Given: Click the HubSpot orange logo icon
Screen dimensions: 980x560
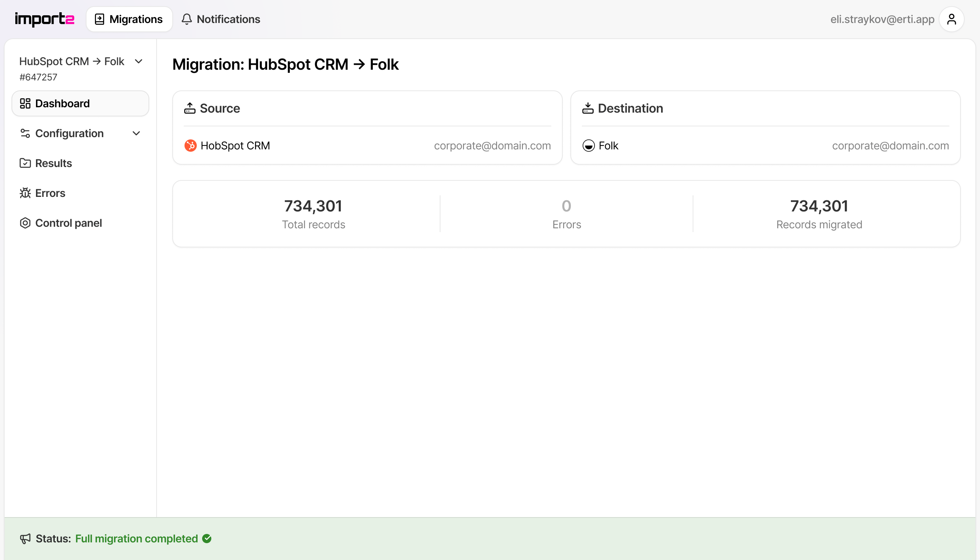Looking at the screenshot, I should (190, 146).
